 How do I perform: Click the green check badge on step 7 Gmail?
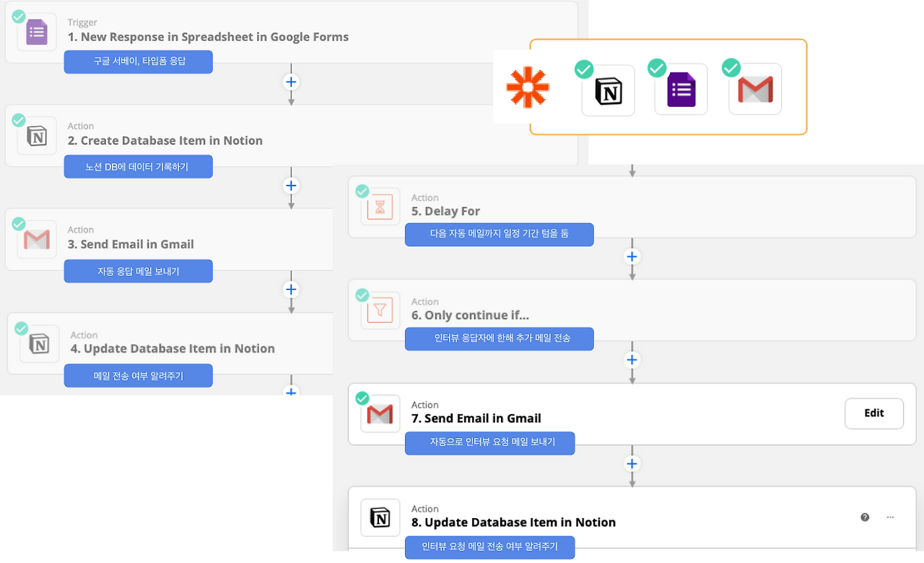[362, 398]
